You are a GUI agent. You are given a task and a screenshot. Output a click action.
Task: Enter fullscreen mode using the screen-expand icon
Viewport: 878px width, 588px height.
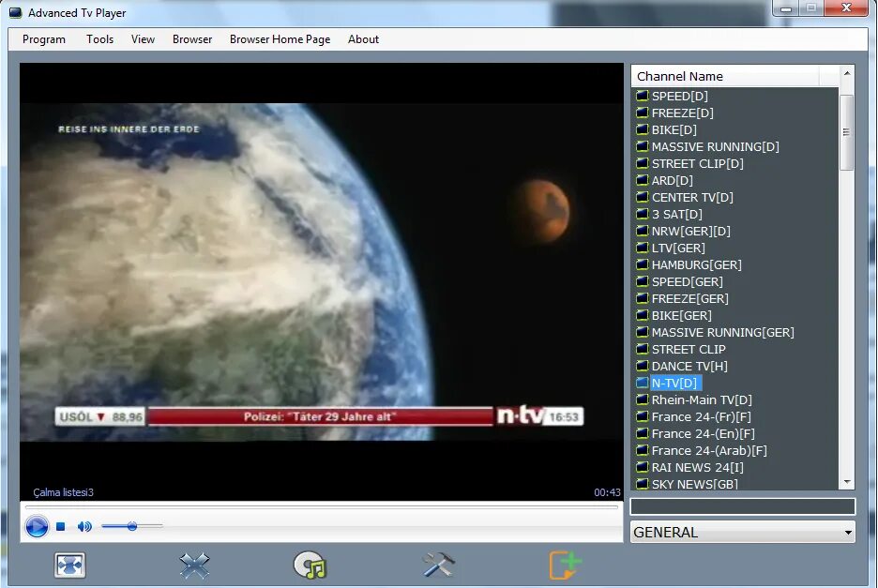coord(69,565)
